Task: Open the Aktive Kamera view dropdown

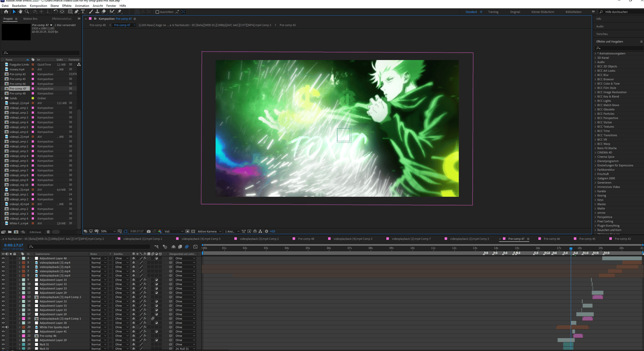Action: click(x=209, y=231)
